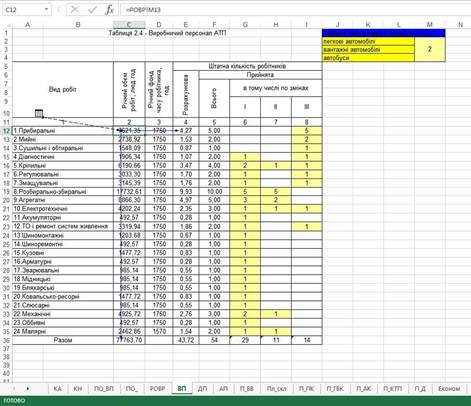The height and width of the screenshot is (406, 471).
Task: Click the Enter checkmark formula bar icon
Action: pos(92,10)
